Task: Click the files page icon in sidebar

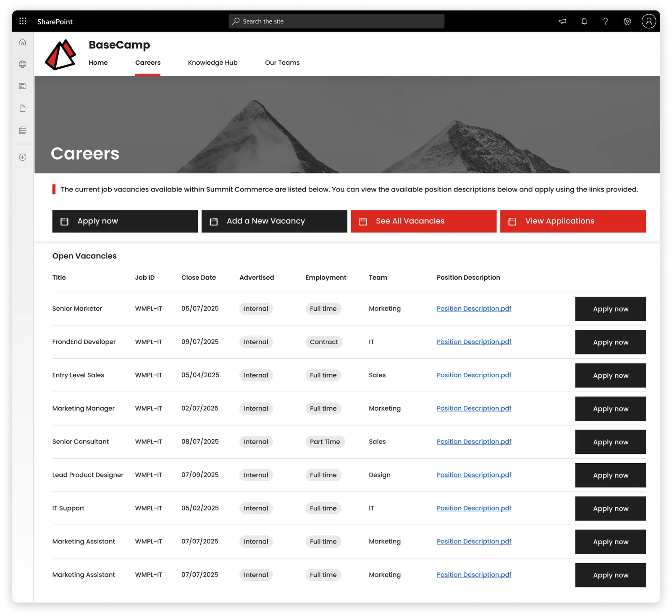Action: point(23,108)
